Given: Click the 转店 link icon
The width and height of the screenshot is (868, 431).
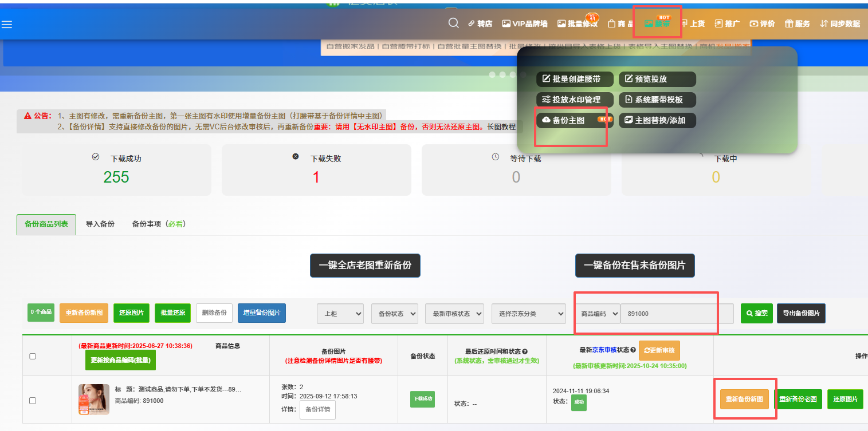Looking at the screenshot, I should pyautogui.click(x=472, y=24).
